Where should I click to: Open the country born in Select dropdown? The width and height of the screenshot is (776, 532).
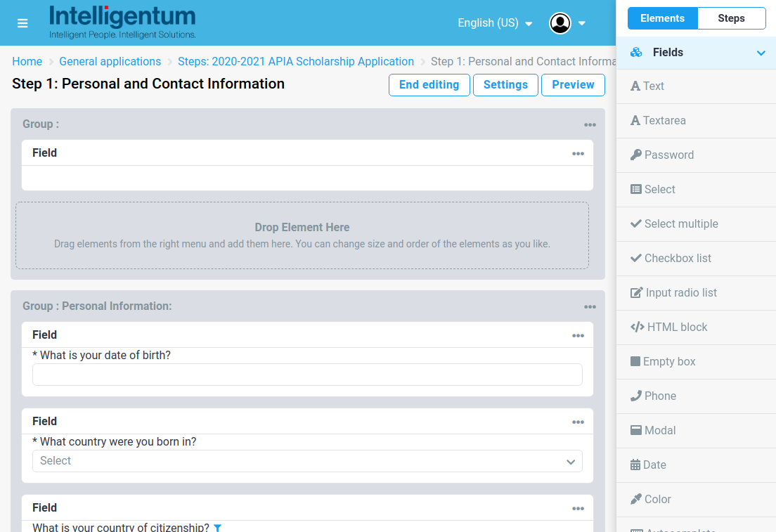pos(307,461)
